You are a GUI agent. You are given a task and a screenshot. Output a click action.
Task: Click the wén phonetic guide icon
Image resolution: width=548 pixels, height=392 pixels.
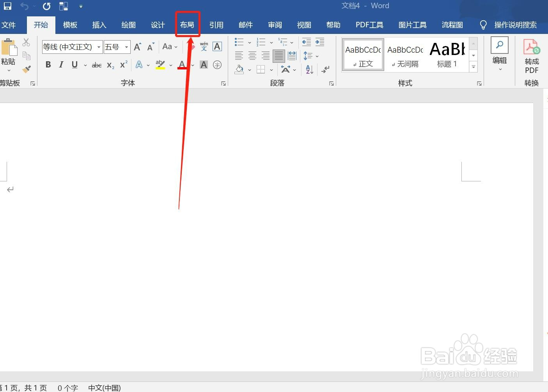tap(204, 46)
